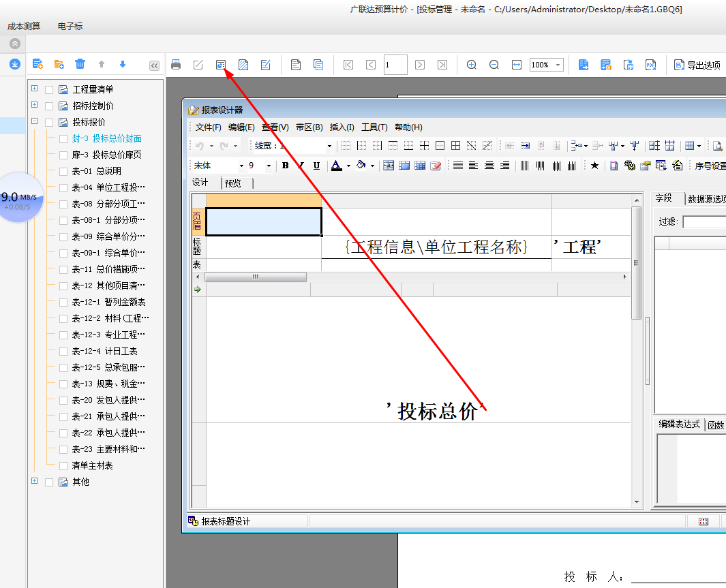Collapse the report tree panel chevrons
Viewport: 726px width, 588px height.
point(154,65)
